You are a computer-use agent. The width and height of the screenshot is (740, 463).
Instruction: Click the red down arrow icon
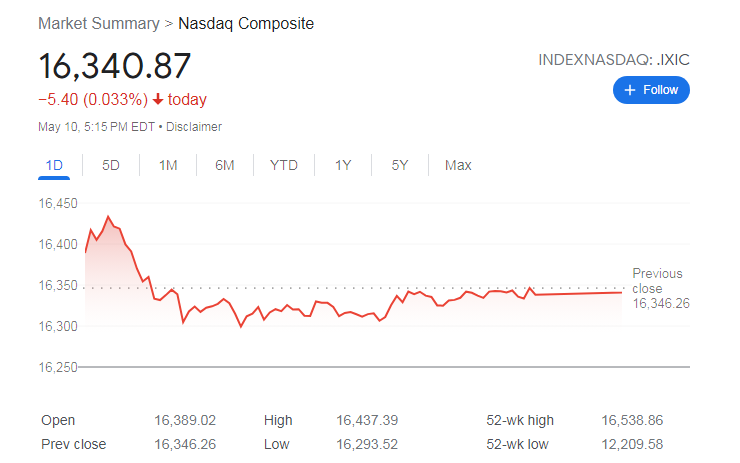[x=158, y=100]
